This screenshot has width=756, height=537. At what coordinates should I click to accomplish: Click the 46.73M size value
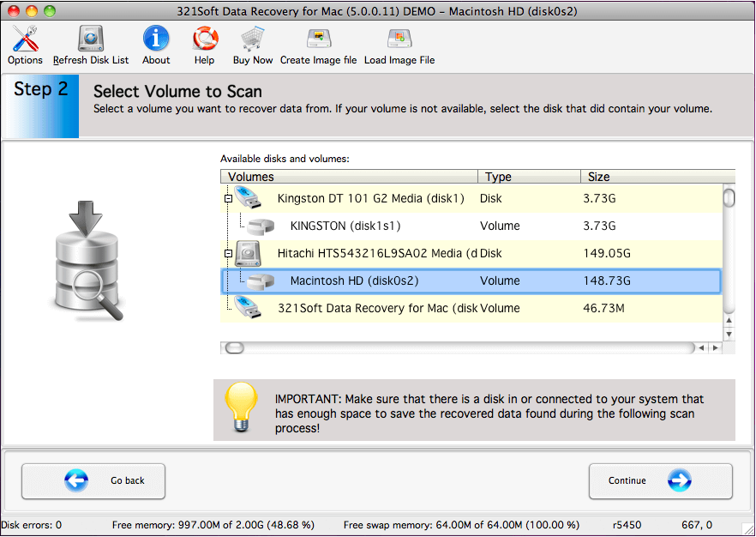[x=603, y=308]
